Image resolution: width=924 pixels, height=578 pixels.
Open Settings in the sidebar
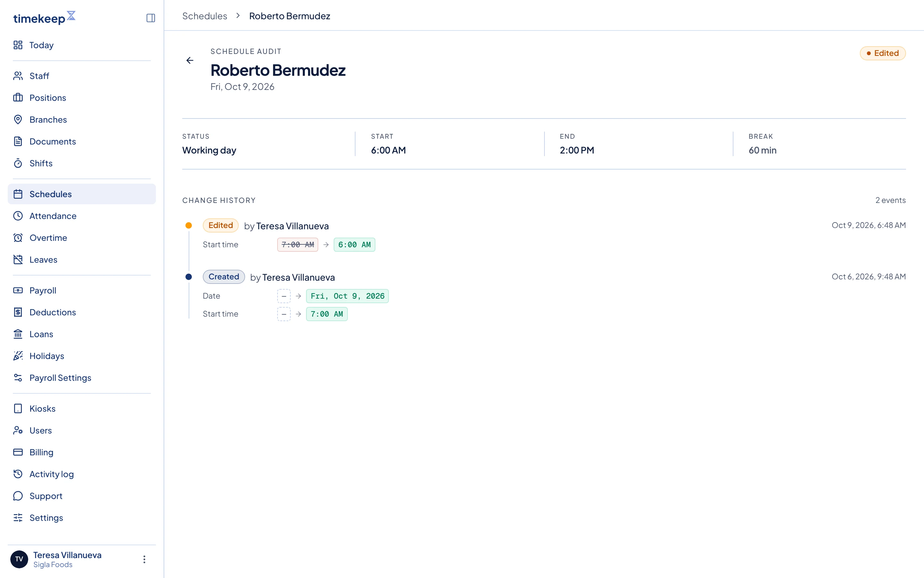point(82,518)
